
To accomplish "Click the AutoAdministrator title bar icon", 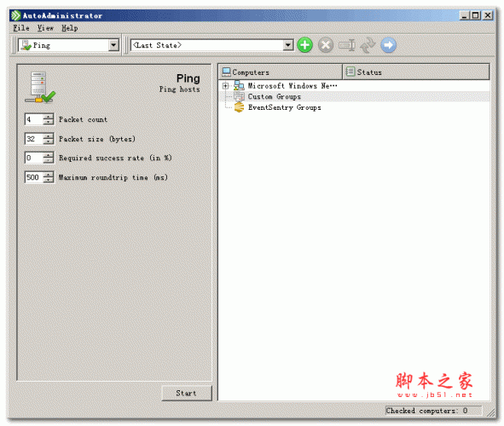I will pyautogui.click(x=15, y=15).
